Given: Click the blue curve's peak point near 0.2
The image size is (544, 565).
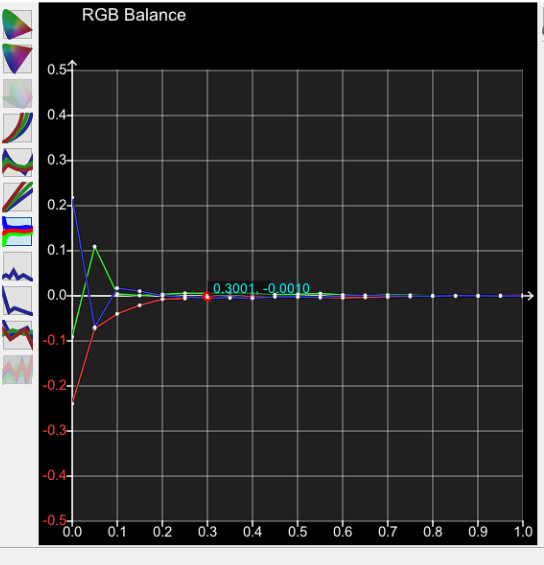Looking at the screenshot, I should (73, 198).
